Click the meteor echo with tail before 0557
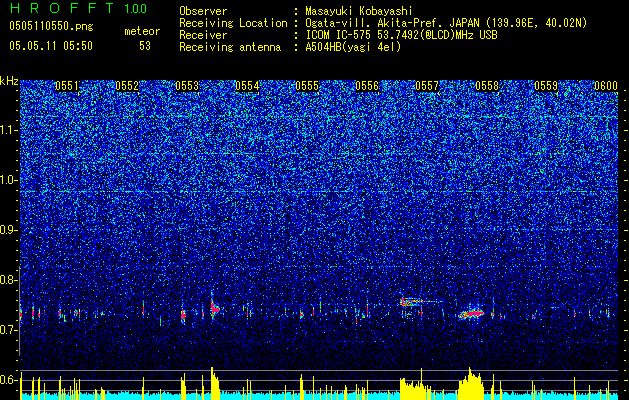 [x=420, y=302]
